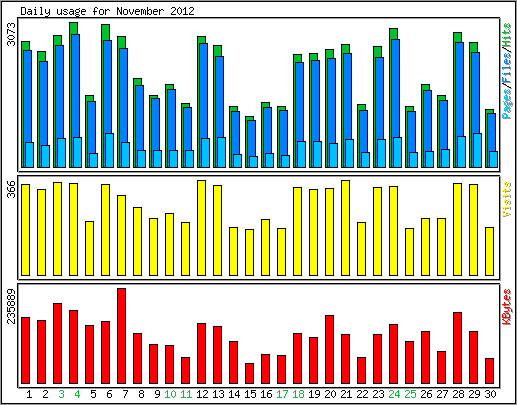Screen dimensions: 517x405
Task: Select day label 26 on the axis
Action: coord(426,394)
